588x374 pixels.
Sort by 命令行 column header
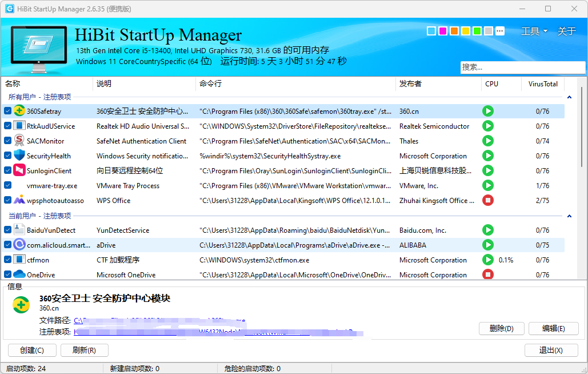pos(295,83)
